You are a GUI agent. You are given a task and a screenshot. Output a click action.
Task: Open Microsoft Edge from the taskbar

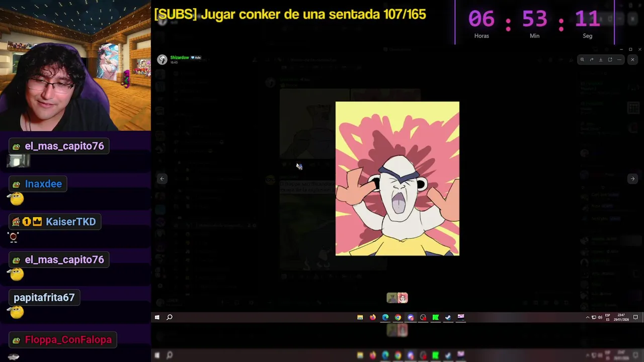tap(385, 317)
